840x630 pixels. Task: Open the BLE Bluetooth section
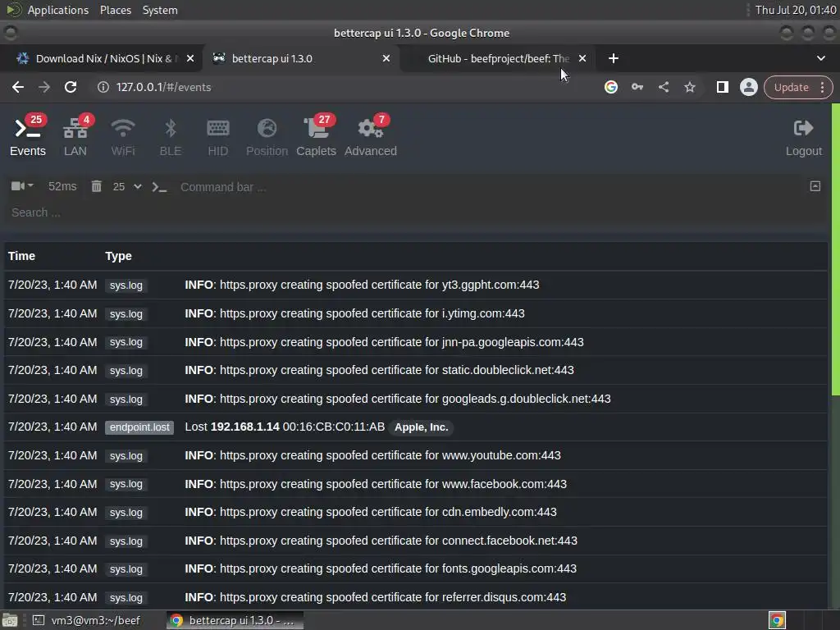click(171, 136)
